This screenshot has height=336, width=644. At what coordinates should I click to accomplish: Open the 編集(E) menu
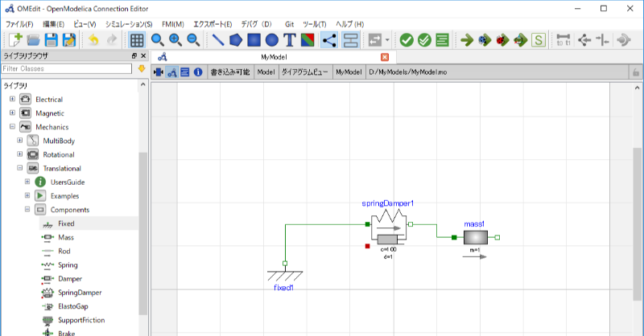pyautogui.click(x=54, y=24)
